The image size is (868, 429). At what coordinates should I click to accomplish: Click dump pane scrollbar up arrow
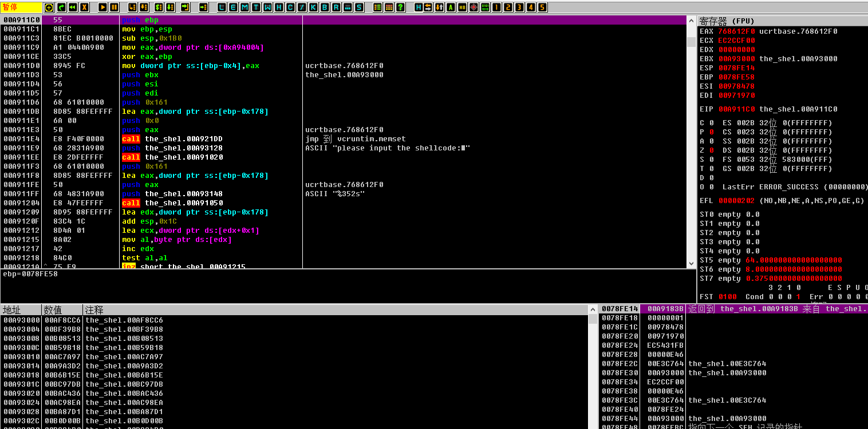pos(593,310)
